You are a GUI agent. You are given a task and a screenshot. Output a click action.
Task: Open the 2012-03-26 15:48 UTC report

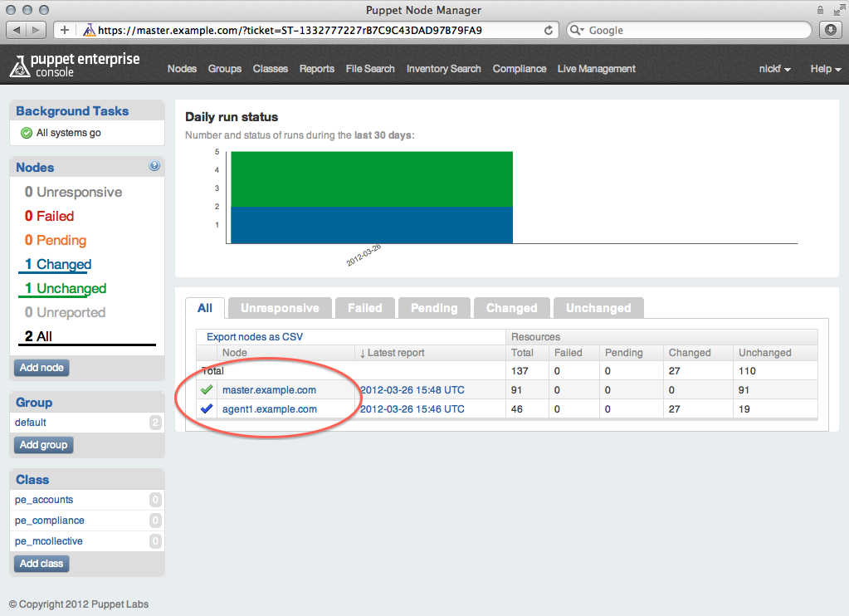point(412,389)
